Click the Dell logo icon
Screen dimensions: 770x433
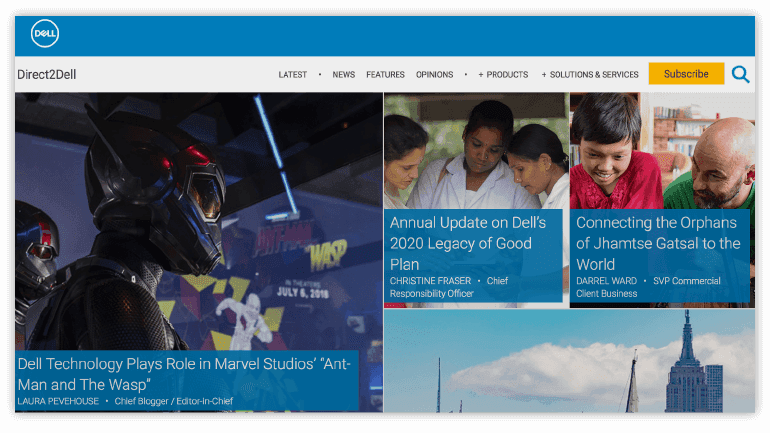(x=45, y=33)
